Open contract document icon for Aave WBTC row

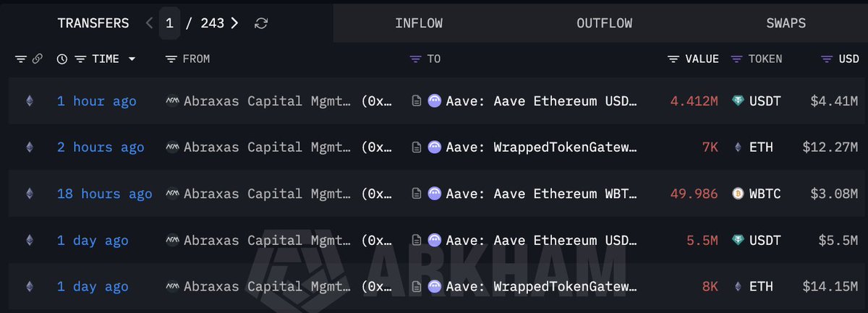pyautogui.click(x=417, y=194)
